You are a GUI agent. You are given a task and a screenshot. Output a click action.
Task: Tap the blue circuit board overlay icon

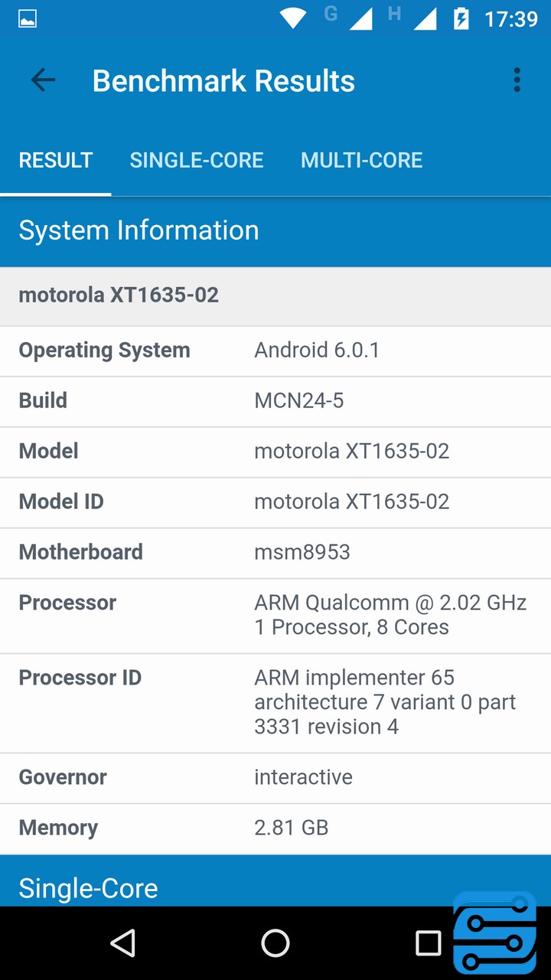pos(495,933)
